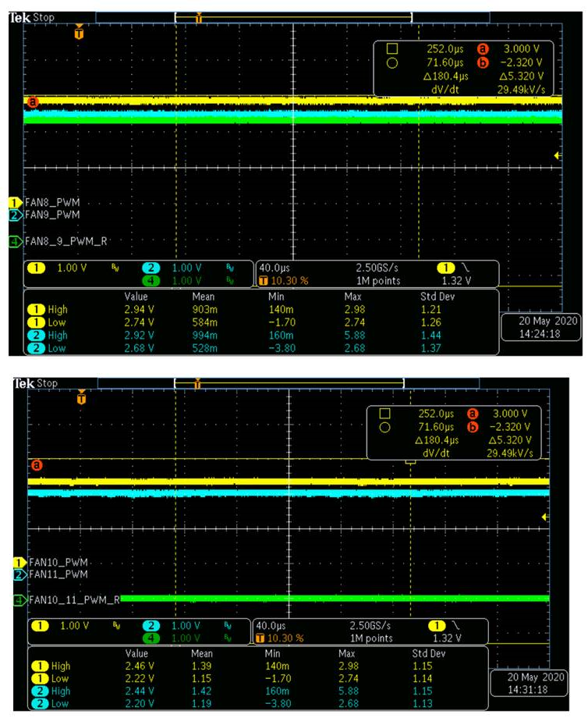Click trigger level arrow at right edge of FAN10 capture
The image size is (588, 718).
pos(545,517)
